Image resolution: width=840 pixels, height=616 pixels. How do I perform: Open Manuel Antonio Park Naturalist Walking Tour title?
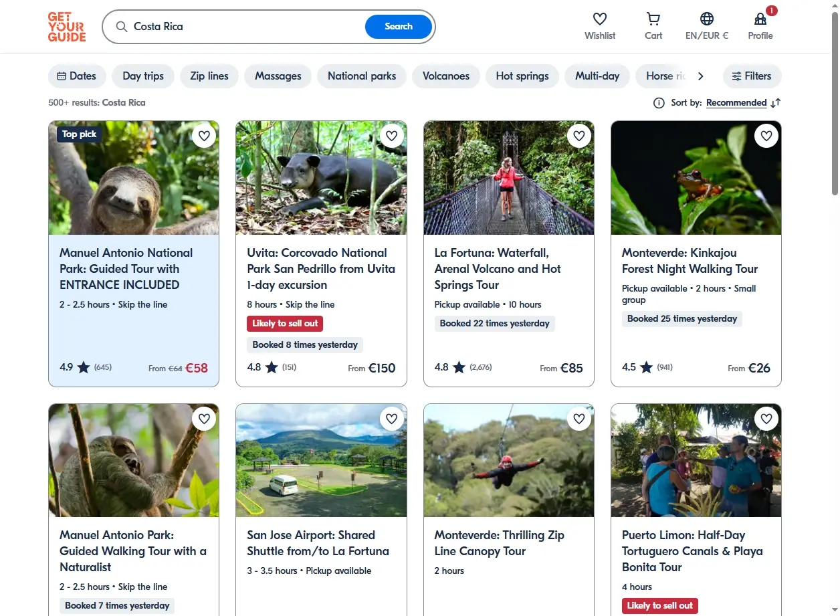click(x=133, y=551)
